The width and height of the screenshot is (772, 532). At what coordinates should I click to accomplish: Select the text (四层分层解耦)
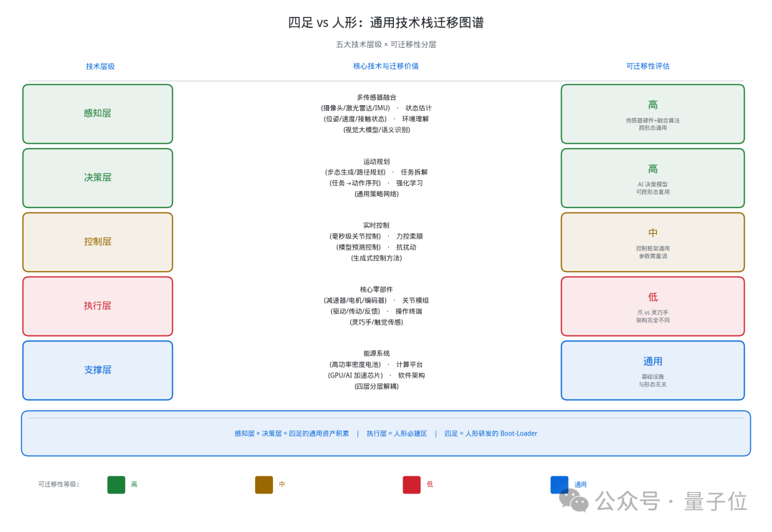pyautogui.click(x=377, y=385)
